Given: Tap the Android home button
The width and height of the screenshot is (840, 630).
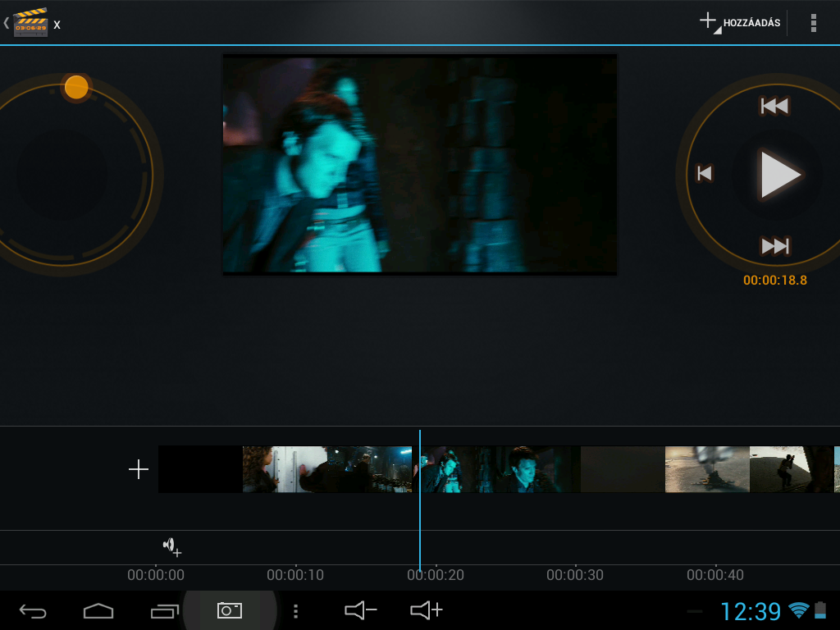Looking at the screenshot, I should coord(98,610).
